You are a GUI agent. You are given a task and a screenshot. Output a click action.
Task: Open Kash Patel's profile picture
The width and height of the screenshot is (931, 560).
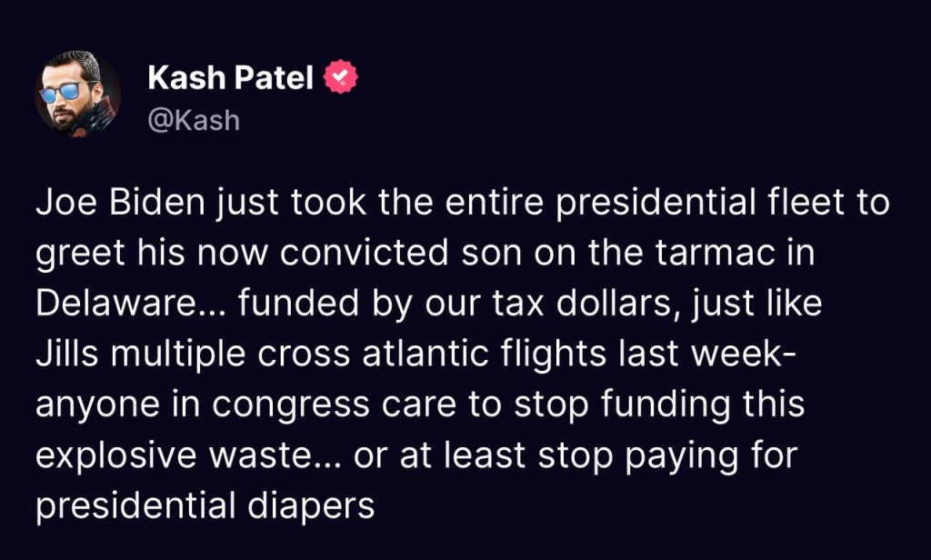point(78,94)
